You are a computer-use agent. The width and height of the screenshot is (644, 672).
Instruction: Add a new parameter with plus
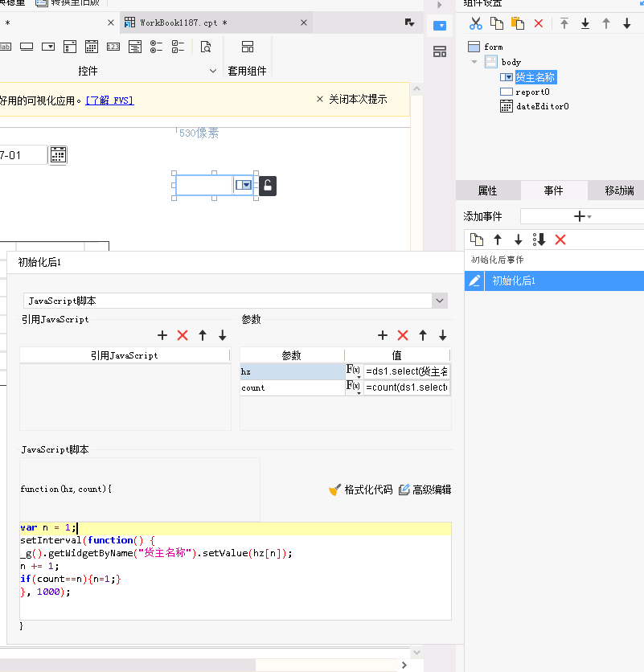tap(383, 335)
